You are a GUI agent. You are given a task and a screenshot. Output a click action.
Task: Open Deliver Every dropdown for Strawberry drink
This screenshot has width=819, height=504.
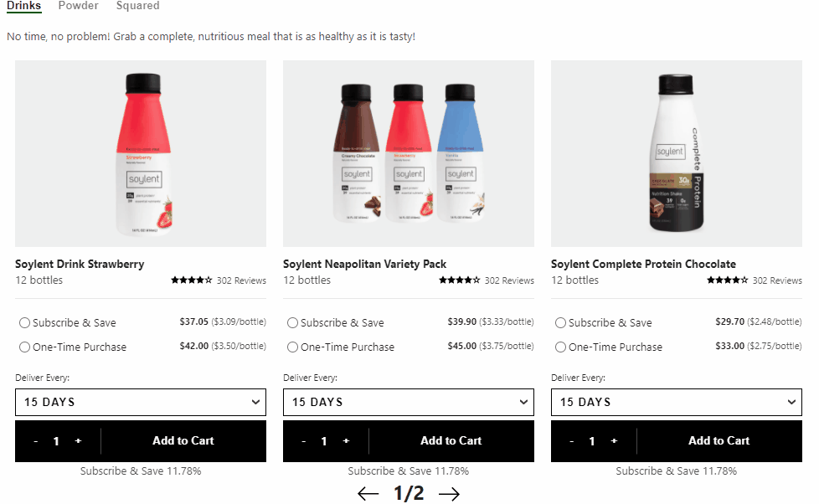click(x=141, y=402)
